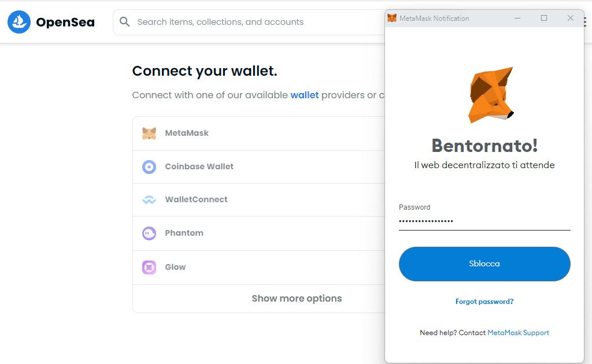Select the MetaMask fox icon in wallet list
The image size is (592, 364).
click(x=149, y=133)
